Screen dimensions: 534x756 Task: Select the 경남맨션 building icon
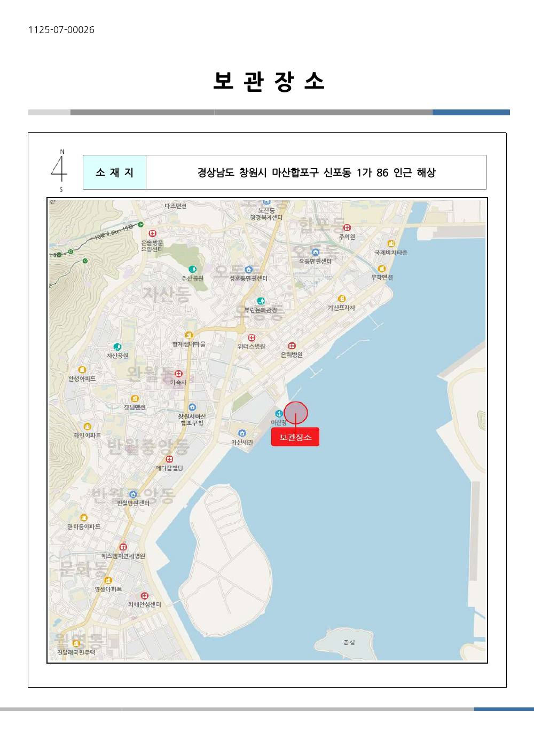135,399
